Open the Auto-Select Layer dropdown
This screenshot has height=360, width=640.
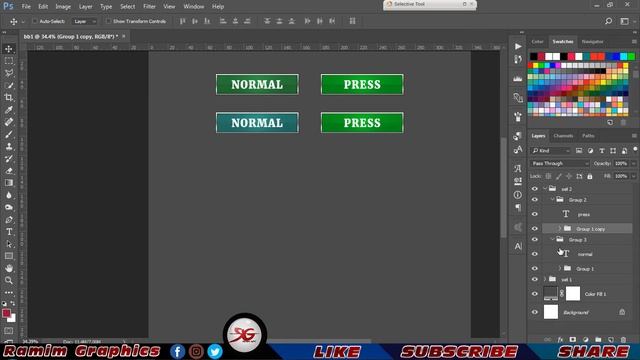tap(84, 21)
